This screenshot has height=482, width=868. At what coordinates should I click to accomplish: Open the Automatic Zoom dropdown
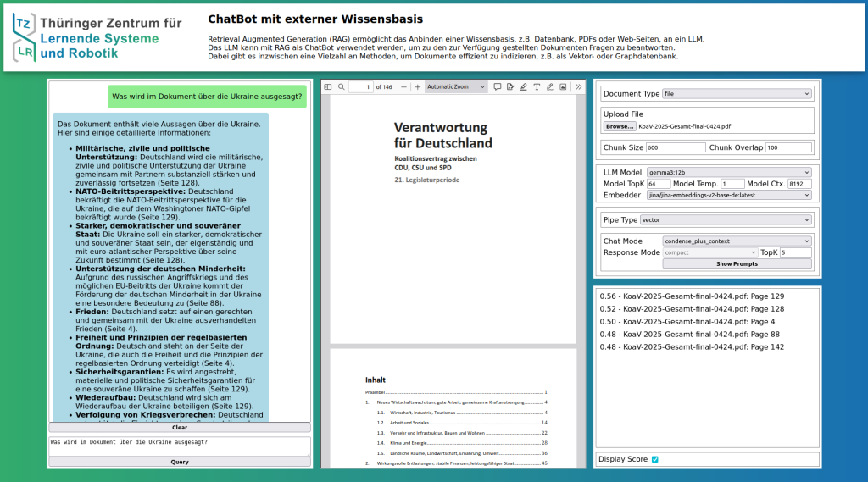coord(456,86)
